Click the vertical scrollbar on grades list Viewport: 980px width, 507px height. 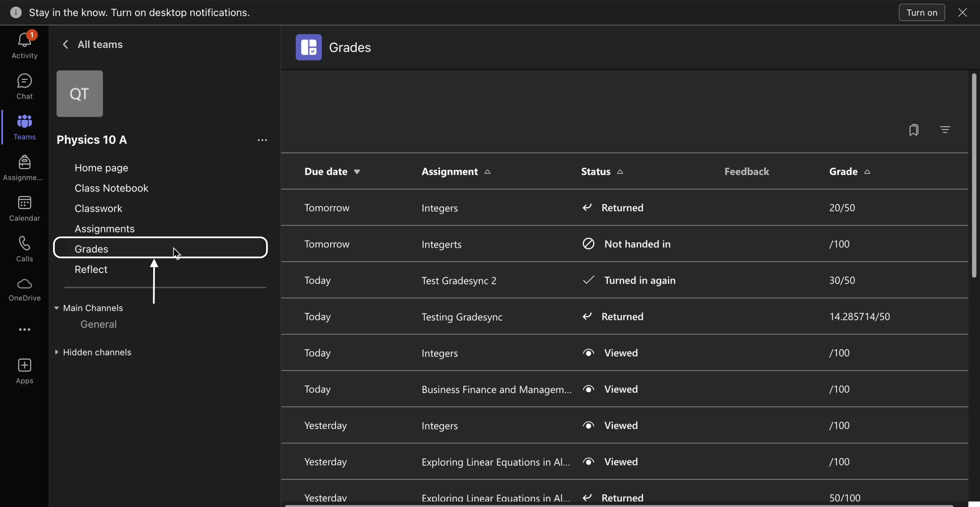[974, 175]
